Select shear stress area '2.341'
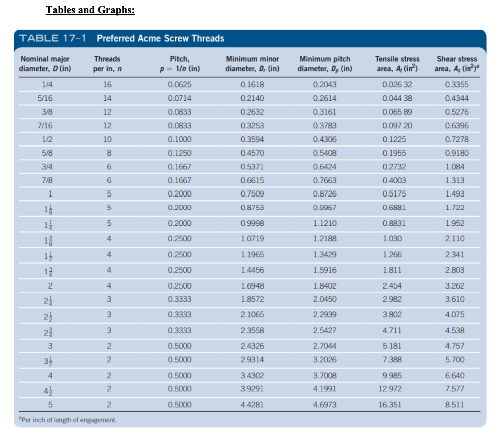The width and height of the screenshot is (504, 435). 455,255
